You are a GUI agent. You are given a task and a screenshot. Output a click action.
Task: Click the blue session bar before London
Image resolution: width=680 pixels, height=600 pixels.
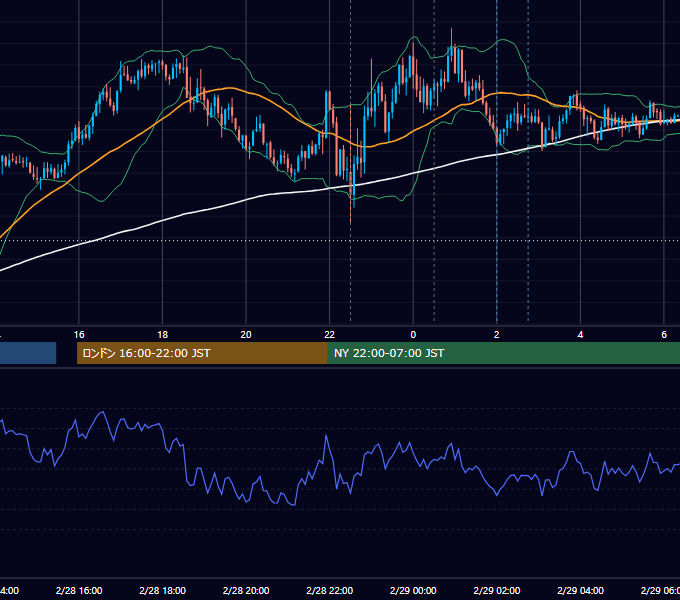[28, 353]
